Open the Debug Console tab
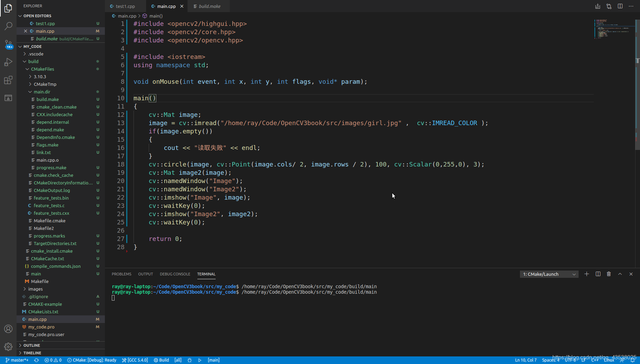Viewport: 640px width, 364px height. click(x=175, y=274)
